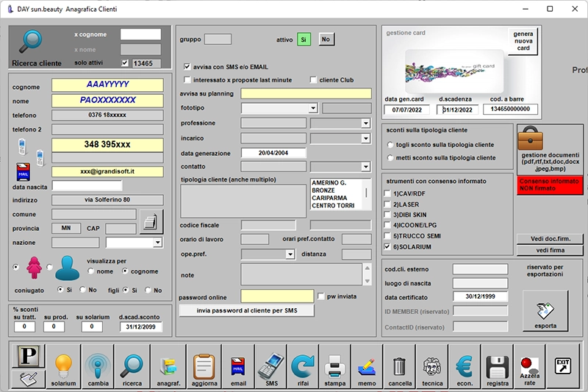Check the cliente Club box
Image resolution: width=588 pixels, height=392 pixels.
313,80
